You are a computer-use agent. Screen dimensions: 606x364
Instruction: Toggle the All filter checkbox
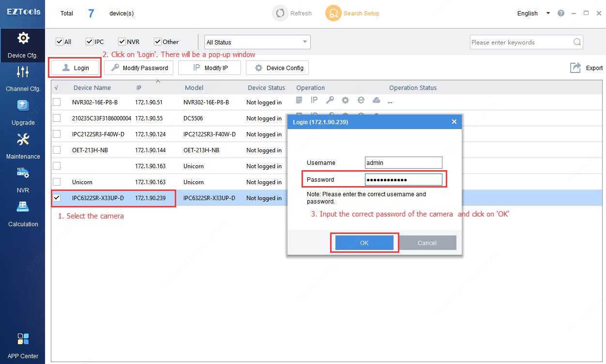click(x=59, y=42)
